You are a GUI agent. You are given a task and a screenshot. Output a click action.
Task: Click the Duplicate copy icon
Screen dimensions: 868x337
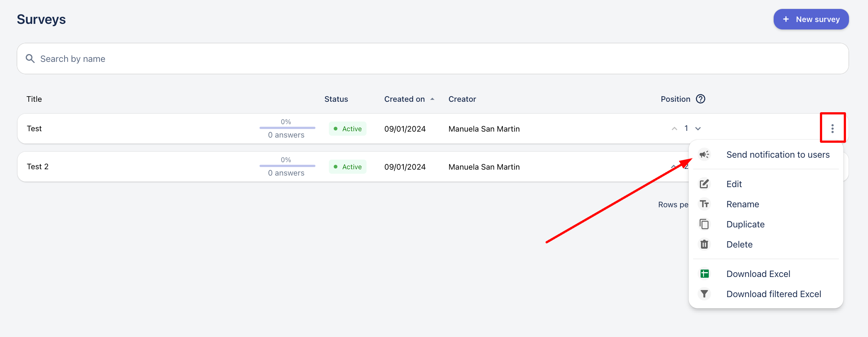coord(704,224)
